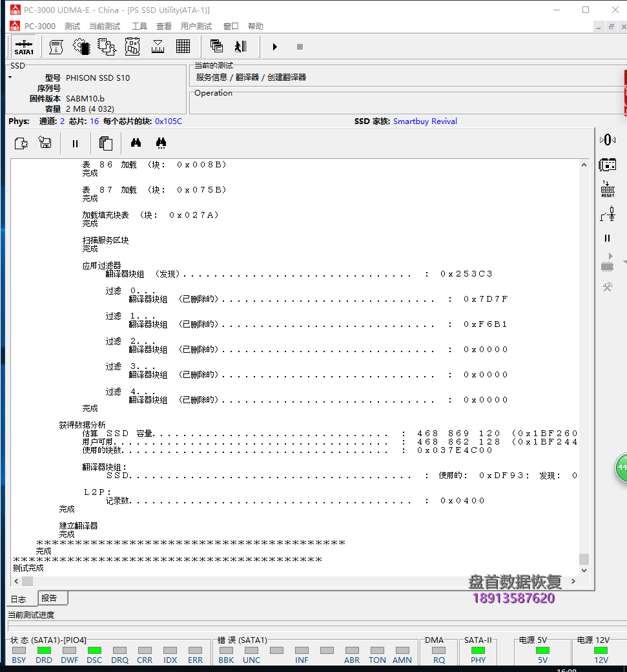This screenshot has width=627, height=672.
Task: Click the 服务信息 / 翻译器 / 创建翻译器 test path
Action: (251, 77)
